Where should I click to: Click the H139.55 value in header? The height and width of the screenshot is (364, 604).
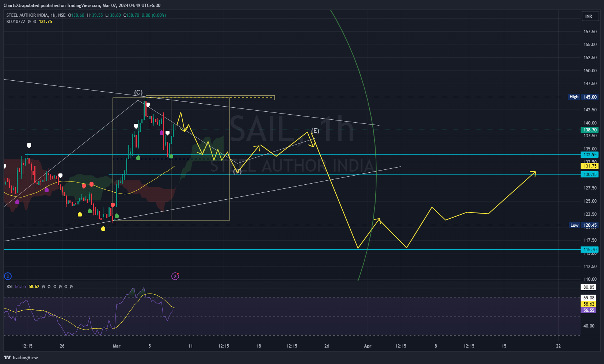tap(95, 15)
